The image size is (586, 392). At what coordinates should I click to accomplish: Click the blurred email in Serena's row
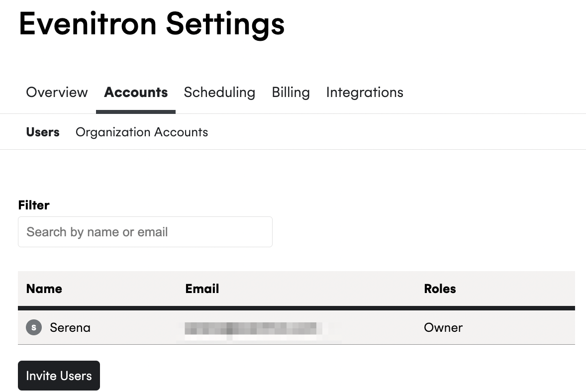[x=255, y=328]
